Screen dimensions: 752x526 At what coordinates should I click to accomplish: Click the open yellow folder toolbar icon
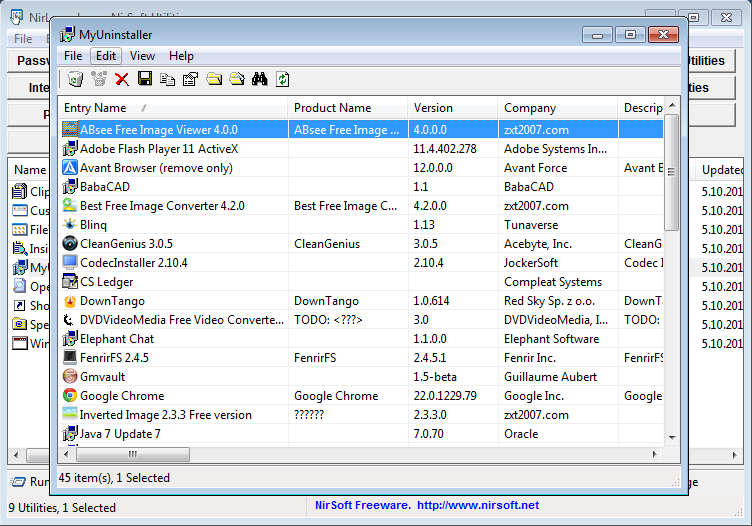[237, 79]
